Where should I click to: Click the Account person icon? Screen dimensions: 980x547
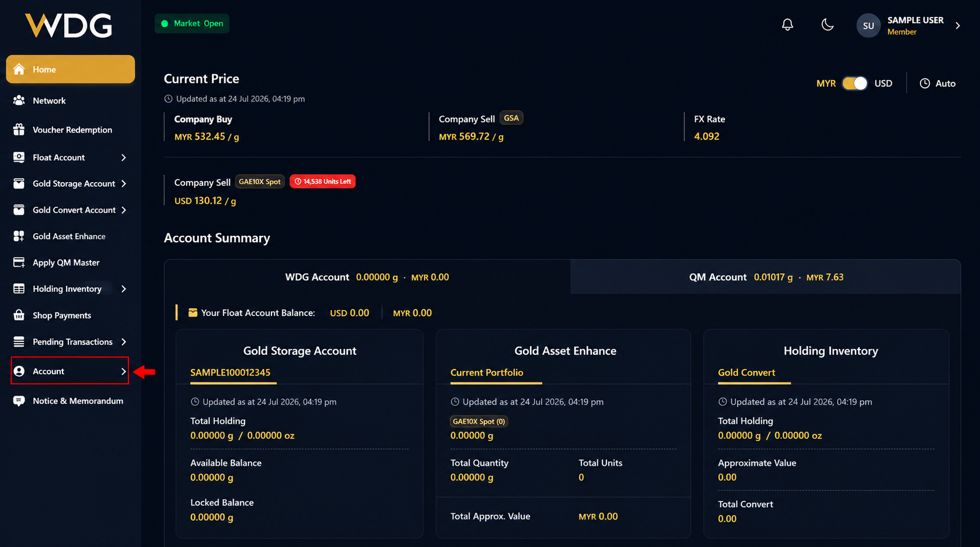[x=19, y=371]
